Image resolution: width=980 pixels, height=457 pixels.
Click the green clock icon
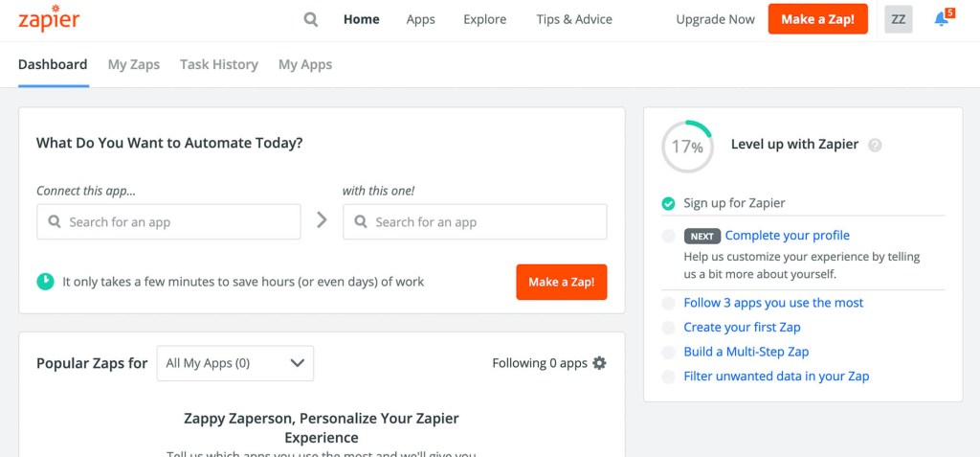click(45, 282)
